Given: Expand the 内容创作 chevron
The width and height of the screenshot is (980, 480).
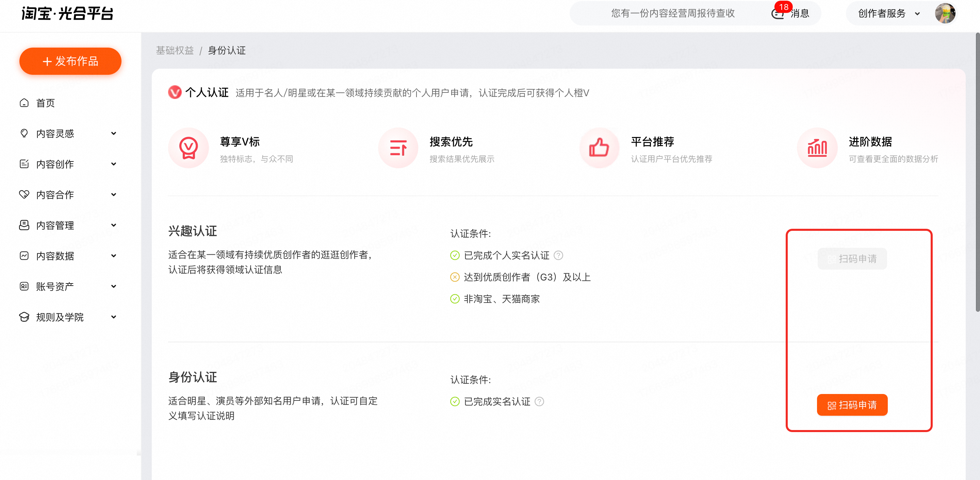Looking at the screenshot, I should pyautogui.click(x=113, y=164).
